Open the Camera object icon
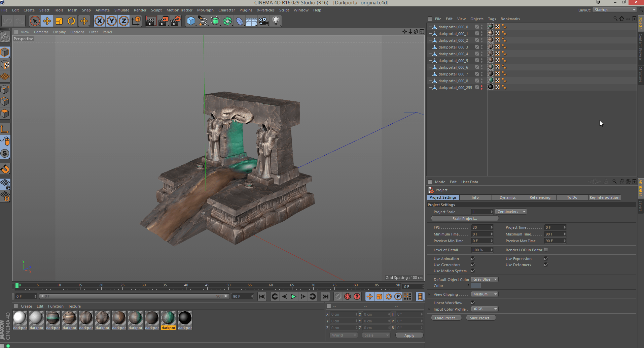 pyautogui.click(x=264, y=21)
